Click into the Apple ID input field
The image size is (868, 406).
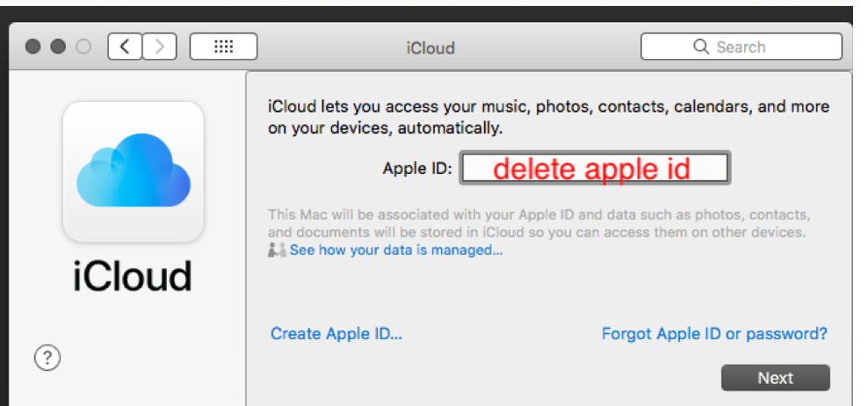[x=595, y=168]
